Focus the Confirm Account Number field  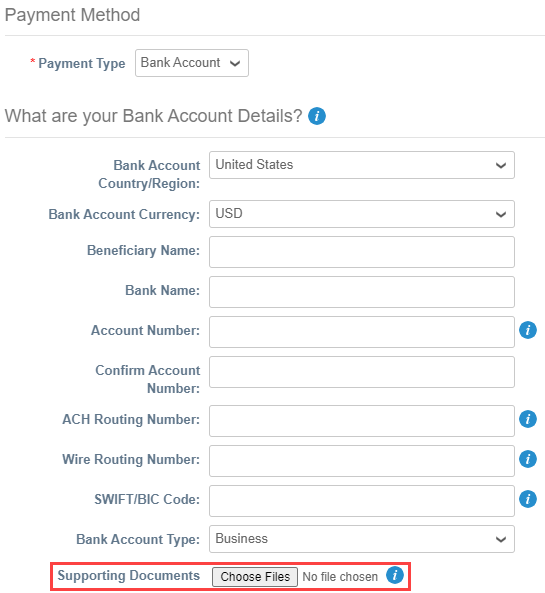[x=362, y=372]
